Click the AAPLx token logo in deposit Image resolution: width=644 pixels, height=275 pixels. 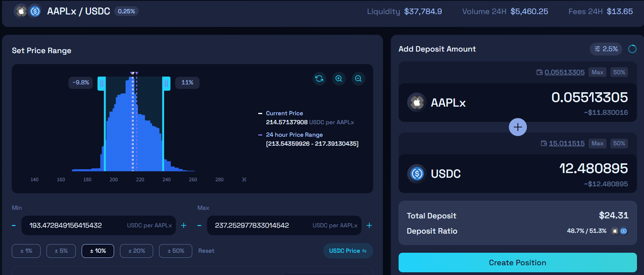click(417, 102)
